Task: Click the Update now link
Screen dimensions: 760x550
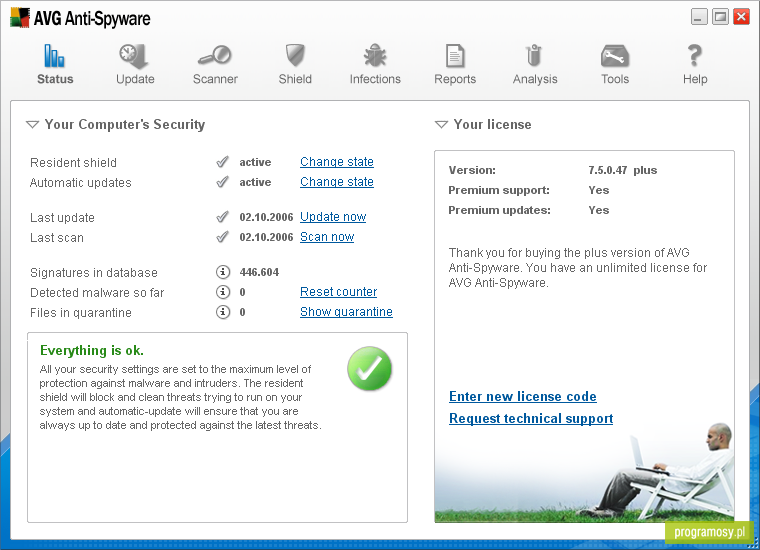Action: click(333, 217)
